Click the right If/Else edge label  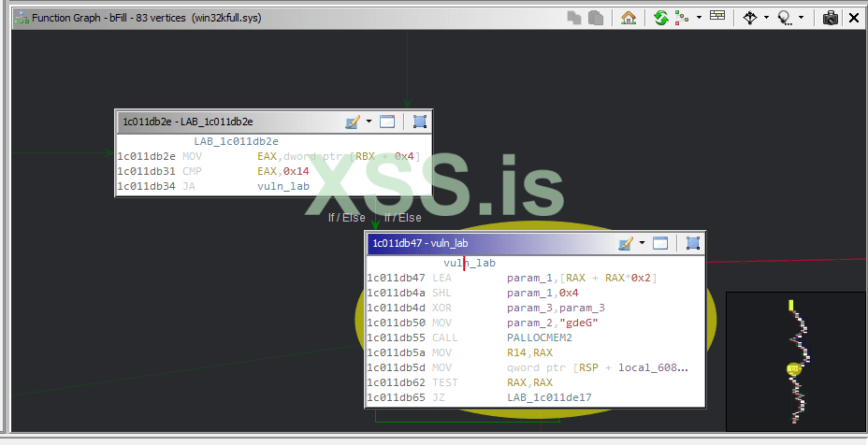click(x=403, y=218)
